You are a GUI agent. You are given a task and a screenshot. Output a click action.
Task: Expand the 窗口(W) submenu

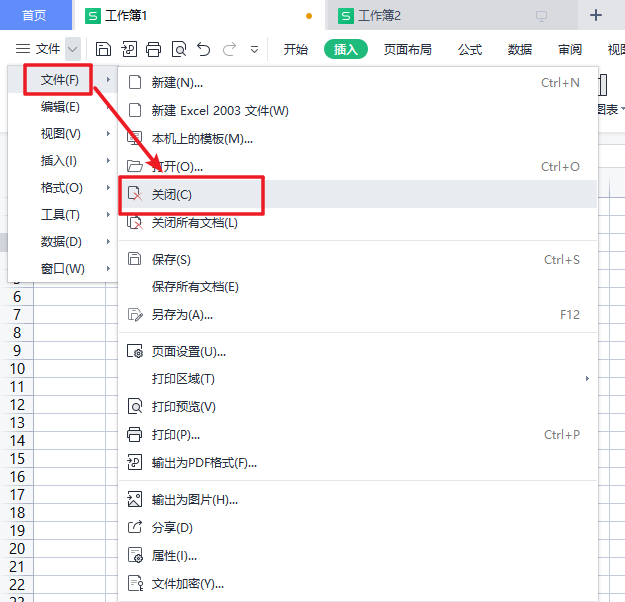[x=63, y=269]
